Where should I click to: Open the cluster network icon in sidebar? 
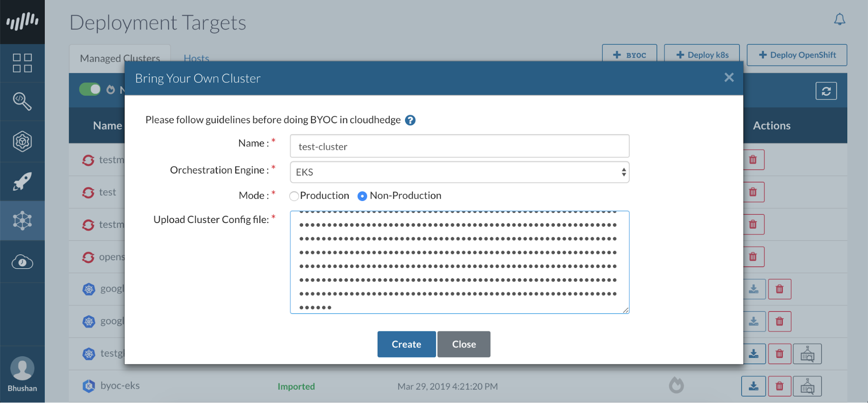22,221
